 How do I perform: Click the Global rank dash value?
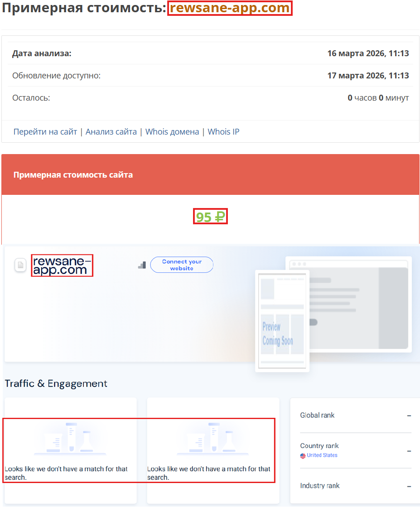(x=409, y=416)
